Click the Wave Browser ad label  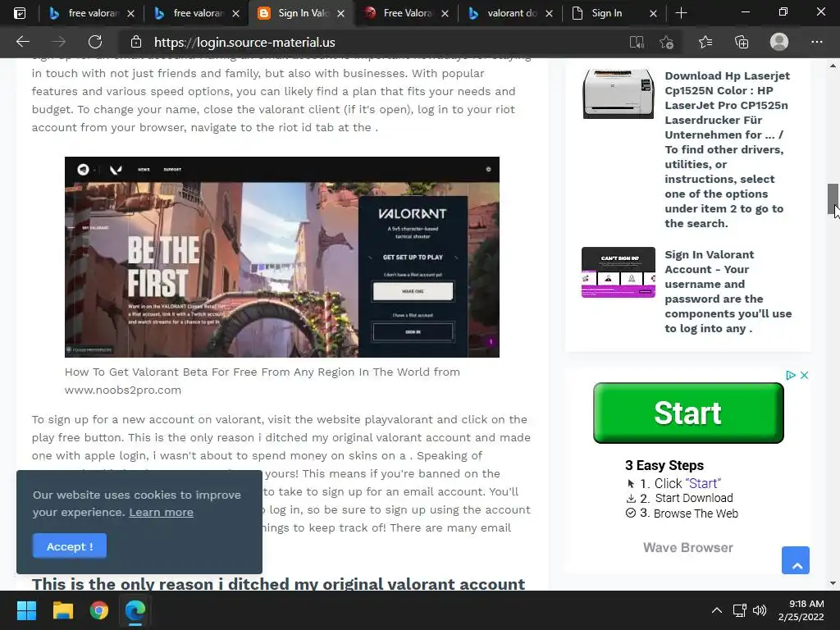click(x=688, y=547)
